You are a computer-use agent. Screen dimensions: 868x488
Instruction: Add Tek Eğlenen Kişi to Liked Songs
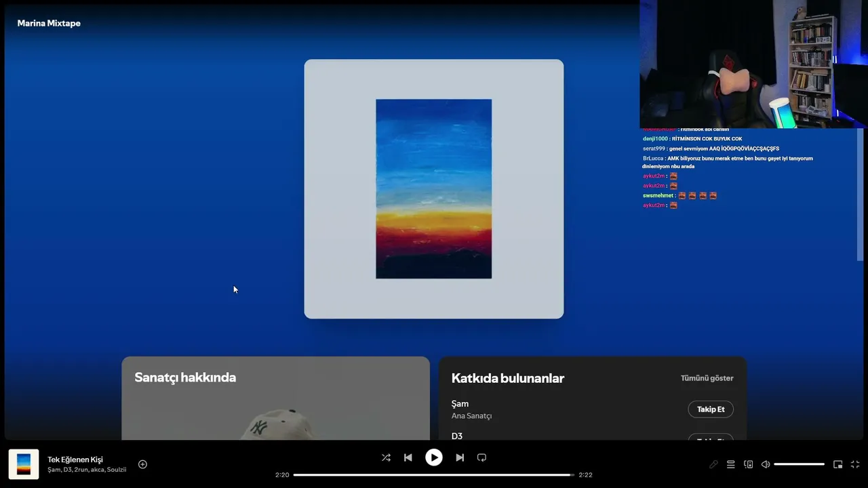(x=142, y=464)
